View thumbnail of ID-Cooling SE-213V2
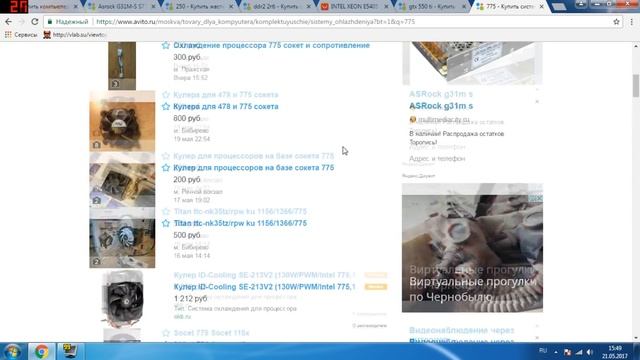The image size is (640, 360). click(x=122, y=298)
